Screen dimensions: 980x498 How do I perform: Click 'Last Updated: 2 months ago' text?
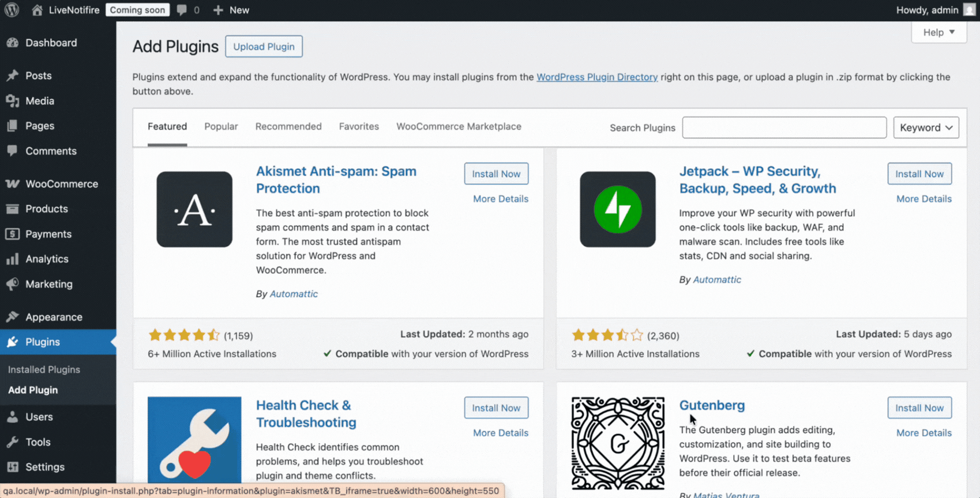click(x=464, y=334)
